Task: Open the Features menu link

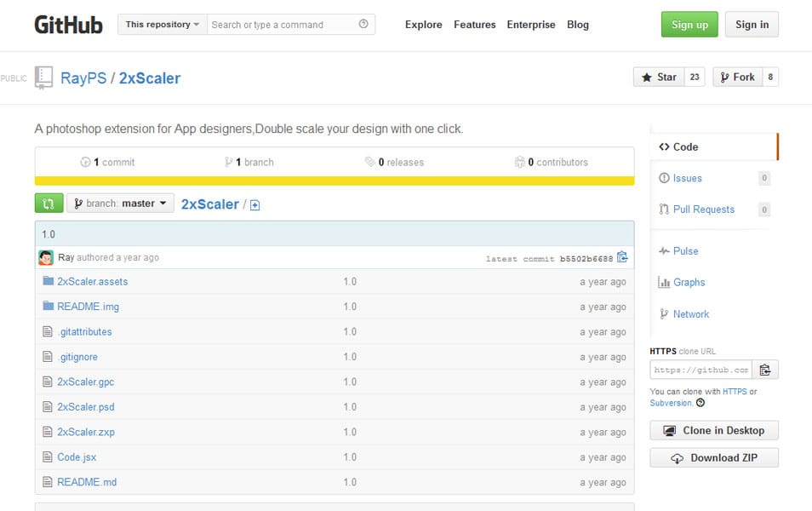Action: [474, 25]
